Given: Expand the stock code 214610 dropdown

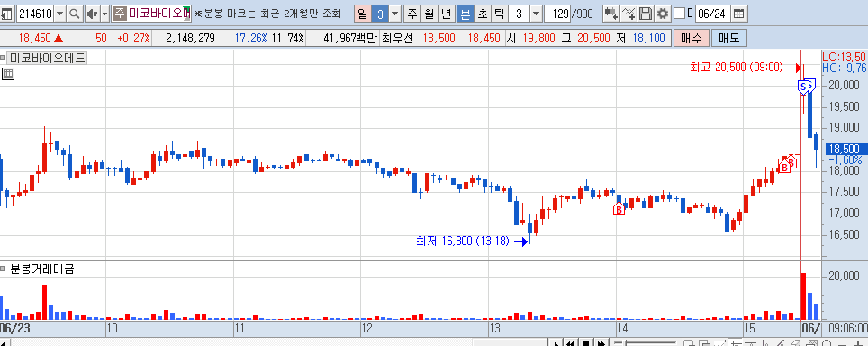Looking at the screenshot, I should [59, 14].
